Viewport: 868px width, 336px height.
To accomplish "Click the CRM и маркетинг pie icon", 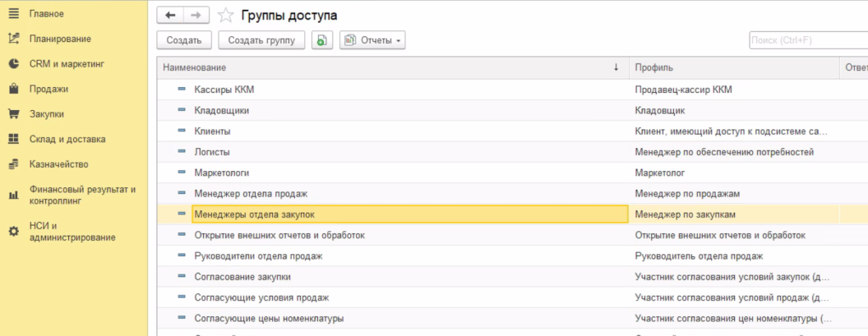I will (13, 63).
